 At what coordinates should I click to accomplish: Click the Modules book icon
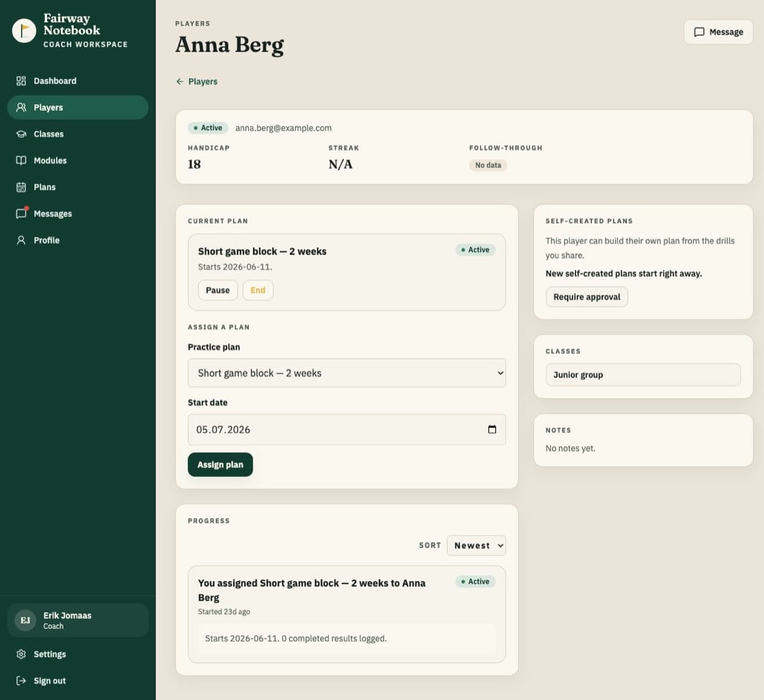pyautogui.click(x=21, y=160)
